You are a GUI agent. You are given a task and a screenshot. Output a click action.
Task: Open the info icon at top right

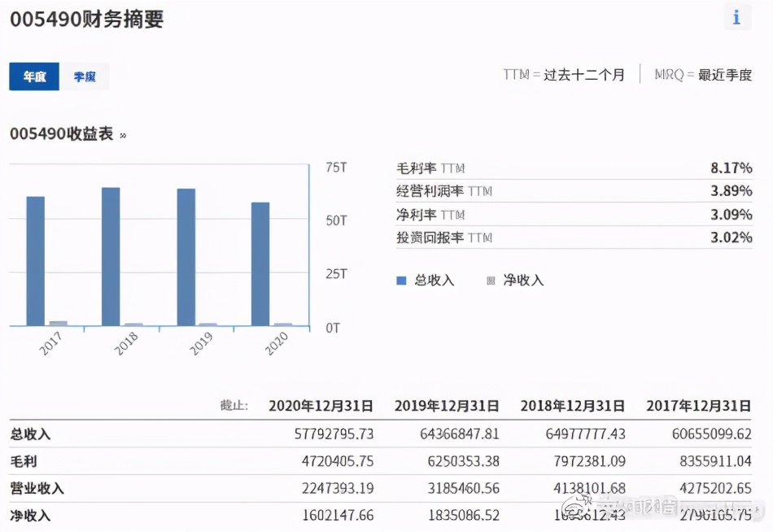click(736, 17)
